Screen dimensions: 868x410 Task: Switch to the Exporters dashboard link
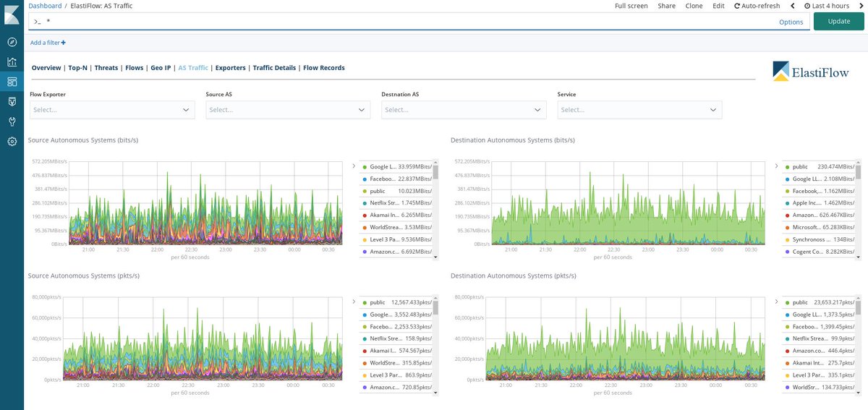230,68
